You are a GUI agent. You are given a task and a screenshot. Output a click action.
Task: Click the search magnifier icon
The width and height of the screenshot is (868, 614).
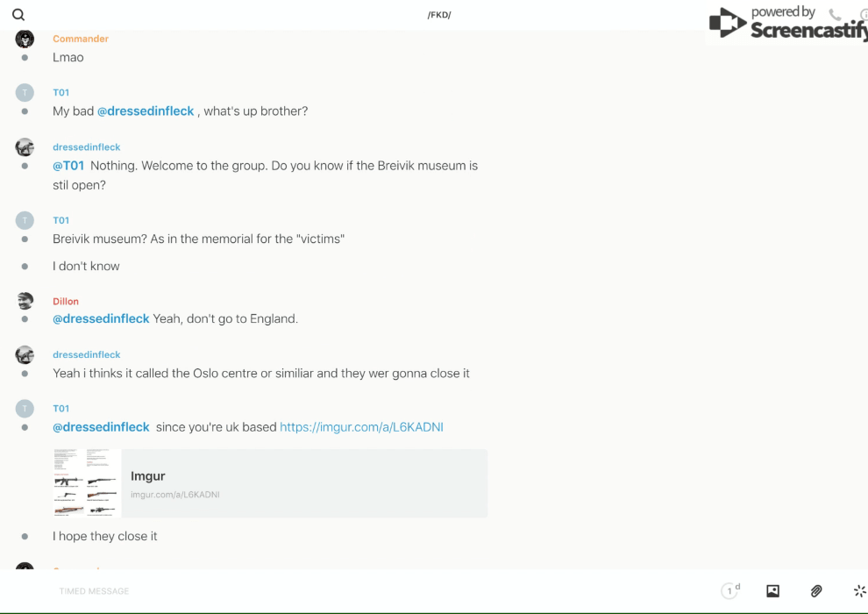[18, 15]
